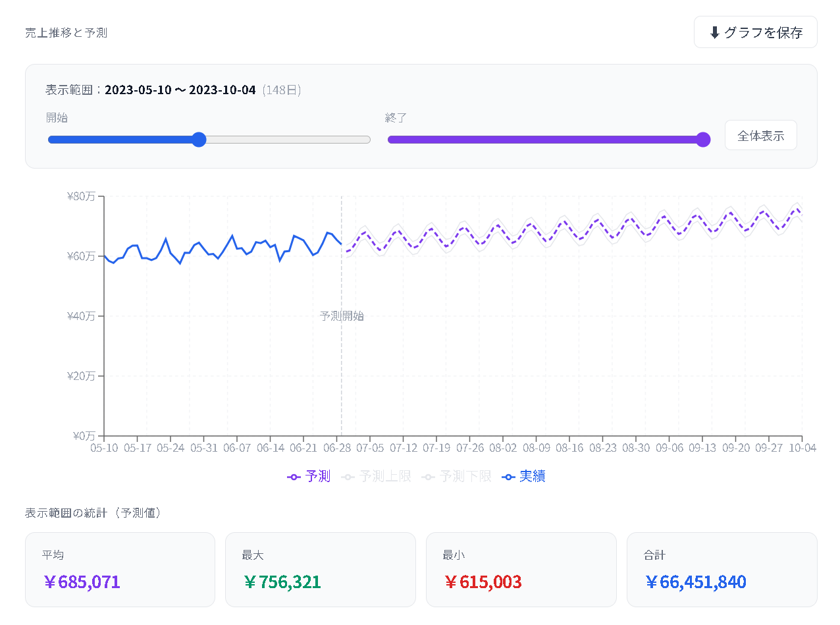Screen dimensions: 840x625
Task: Click the 最大 ¥756,321 card
Action: click(x=321, y=570)
